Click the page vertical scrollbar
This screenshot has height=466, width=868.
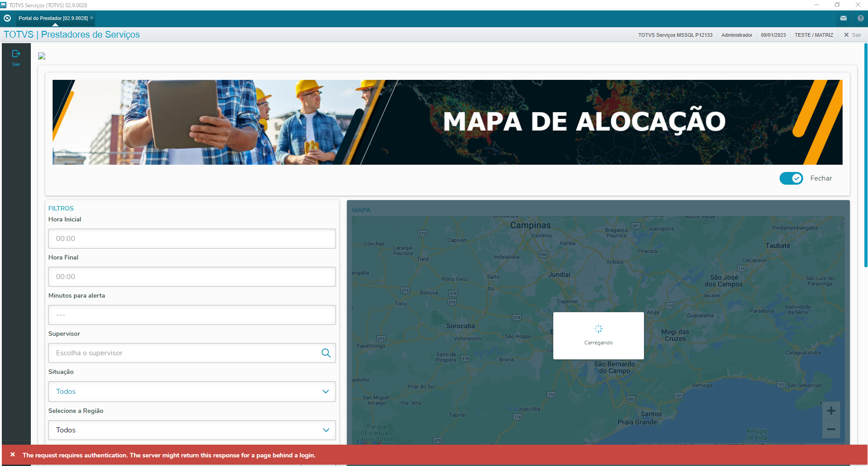[x=866, y=155]
